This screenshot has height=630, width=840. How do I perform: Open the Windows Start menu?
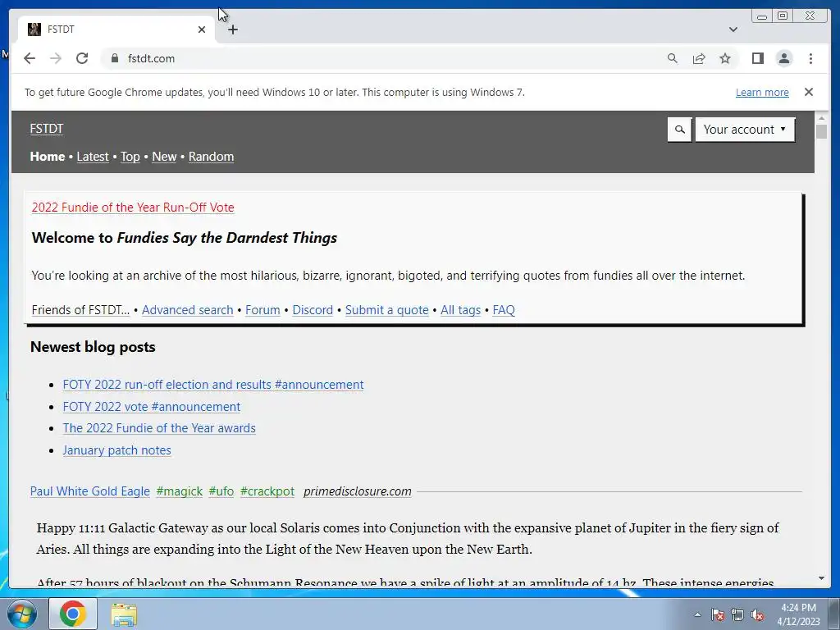click(x=21, y=614)
